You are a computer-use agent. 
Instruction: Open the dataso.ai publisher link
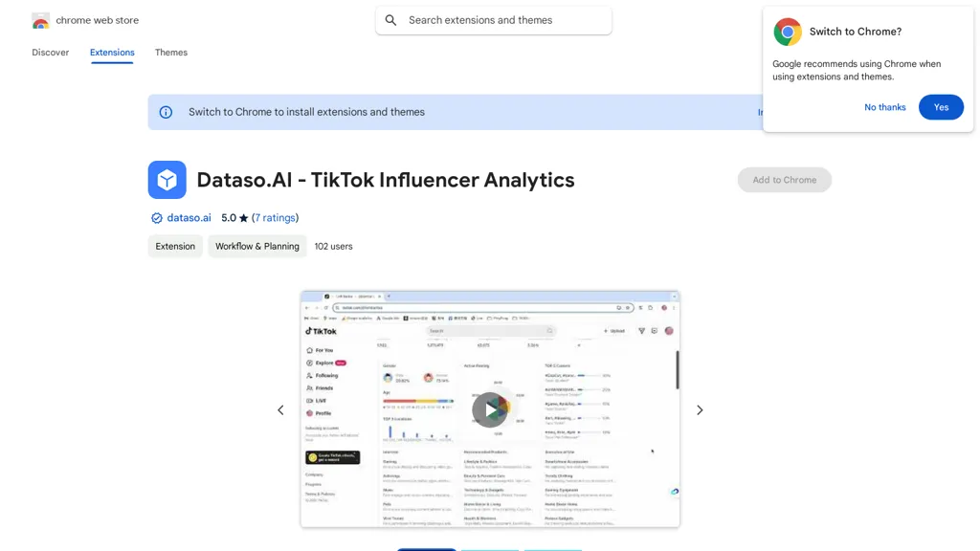(x=189, y=218)
